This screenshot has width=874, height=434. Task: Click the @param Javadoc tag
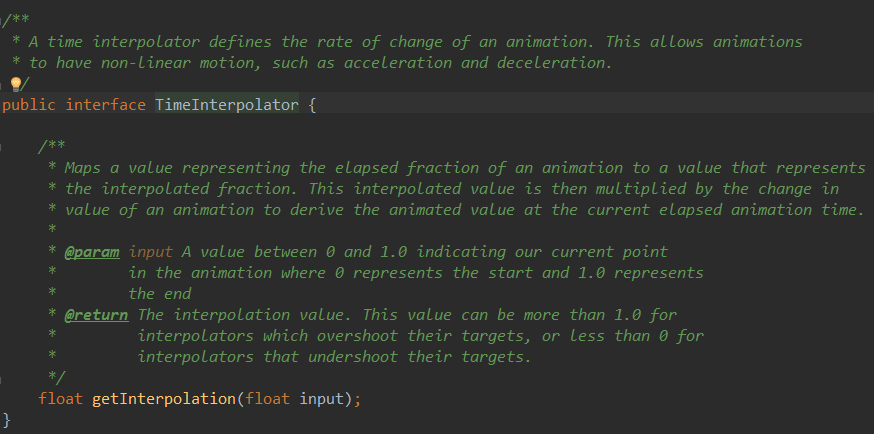[92, 252]
